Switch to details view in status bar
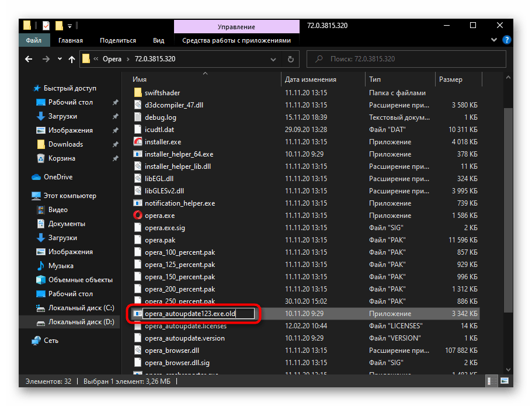This screenshot has height=406, width=532. pos(493,381)
